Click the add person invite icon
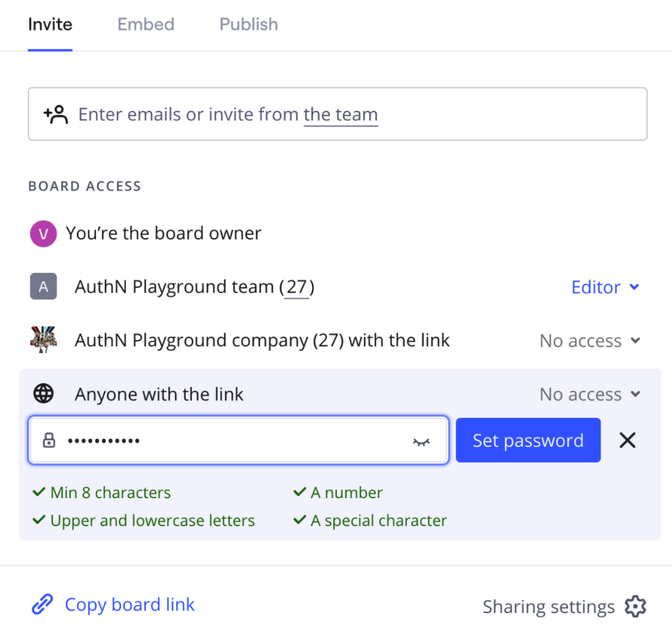 56,114
